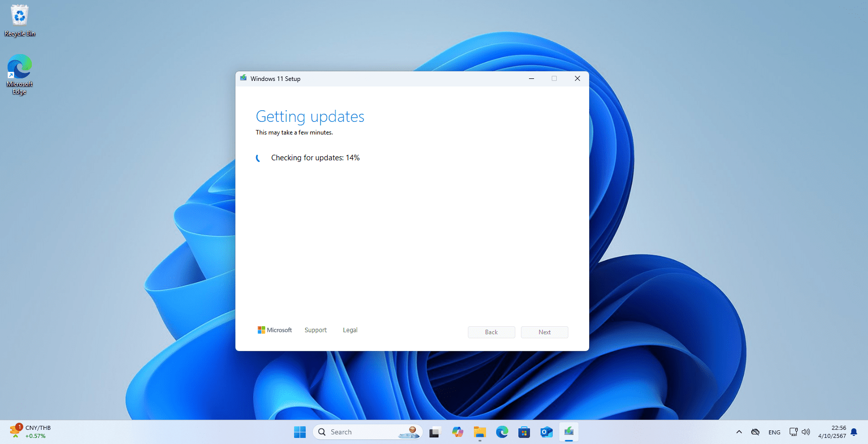Show hidden system tray icons
This screenshot has width=868, height=444.
[739, 432]
